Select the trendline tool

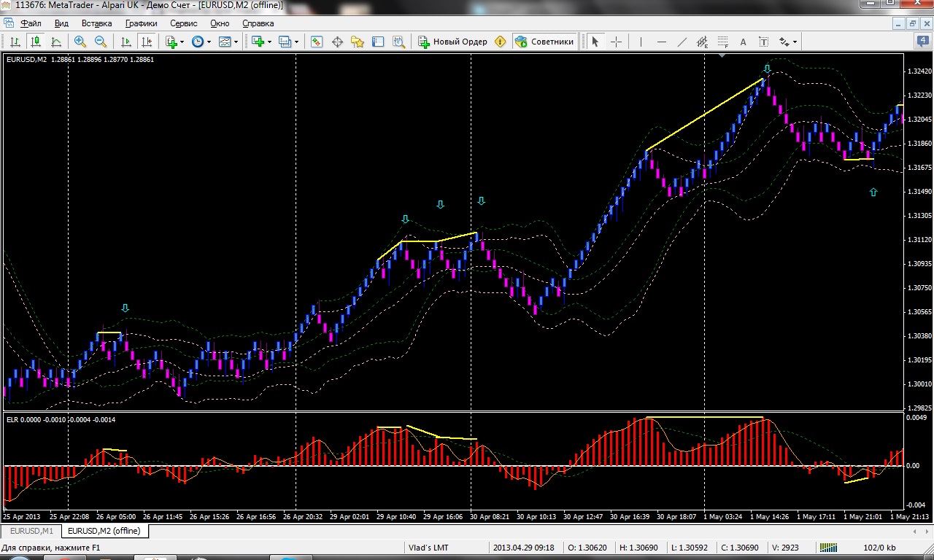[x=682, y=42]
